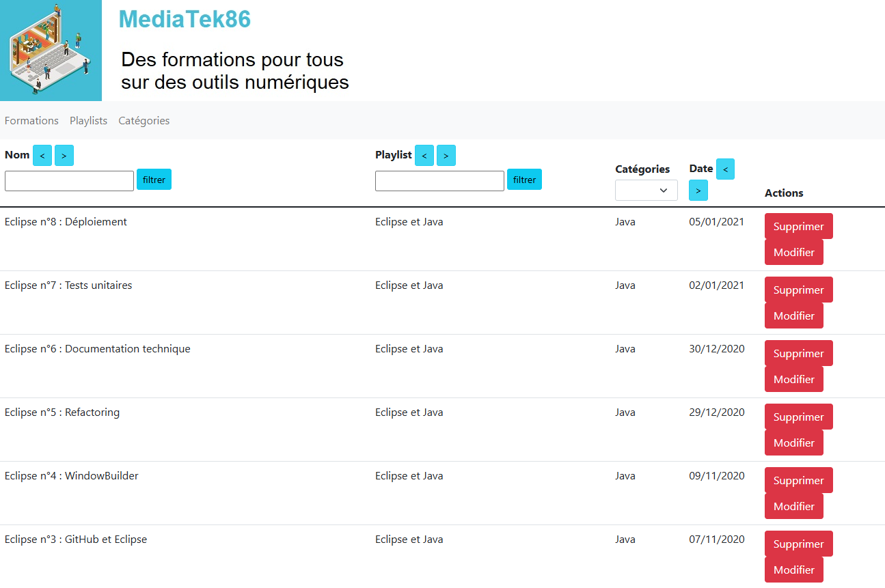Modify the Eclipse n°8 : Déploiement formation

[794, 252]
